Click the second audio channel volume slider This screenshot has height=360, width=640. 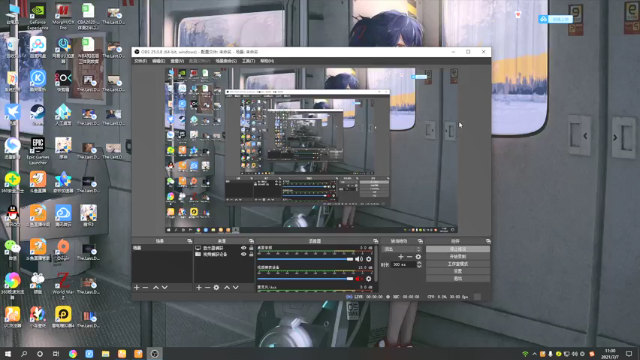[305, 279]
